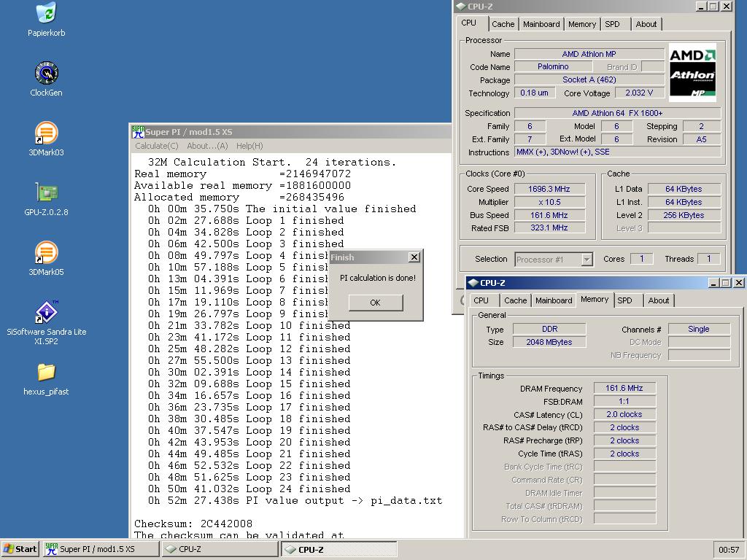Click Package value Socket A (462)
747x560 pixels.
[x=589, y=79]
